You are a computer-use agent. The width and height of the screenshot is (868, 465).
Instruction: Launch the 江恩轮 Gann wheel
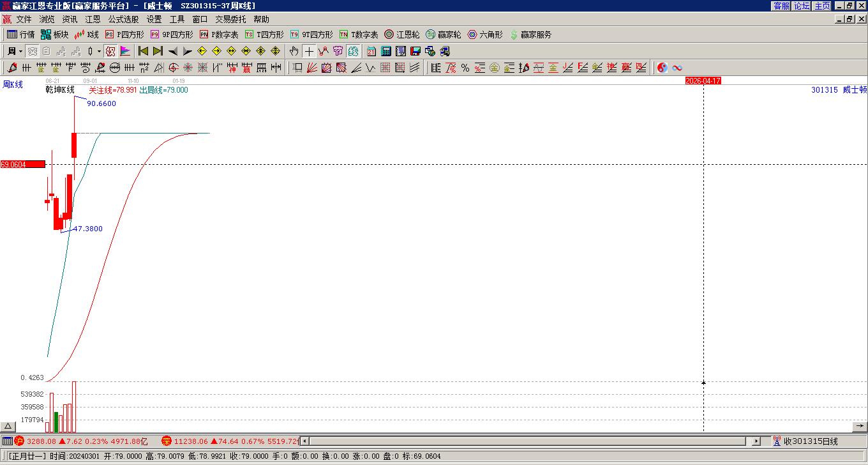pyautogui.click(x=402, y=34)
